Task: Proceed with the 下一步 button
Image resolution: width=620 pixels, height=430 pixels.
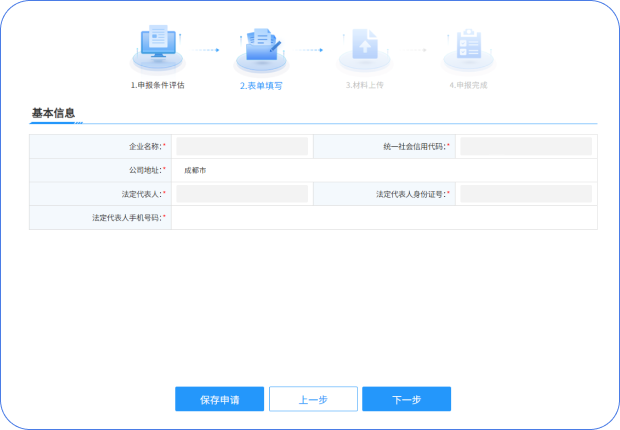Action: tap(406, 399)
